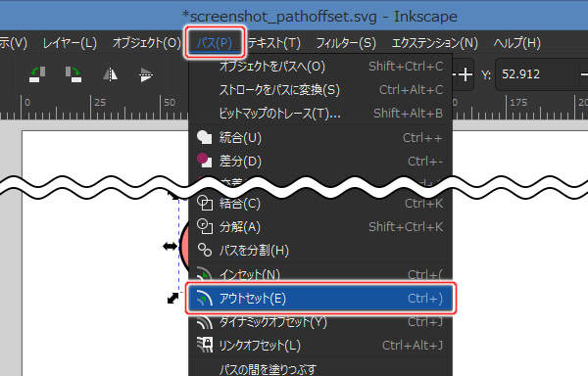The image size is (588, 376).
Task: Open the レイヤー(L) menu
Action: click(x=70, y=43)
